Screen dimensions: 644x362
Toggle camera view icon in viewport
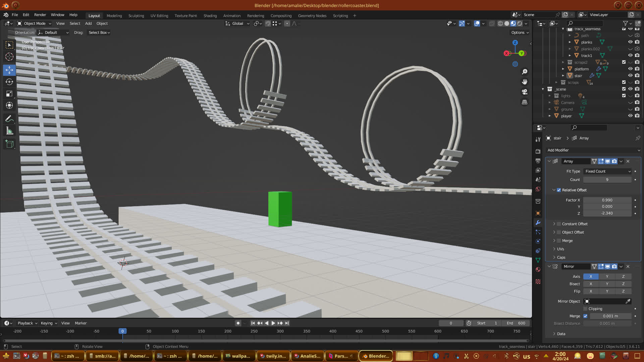tap(525, 92)
